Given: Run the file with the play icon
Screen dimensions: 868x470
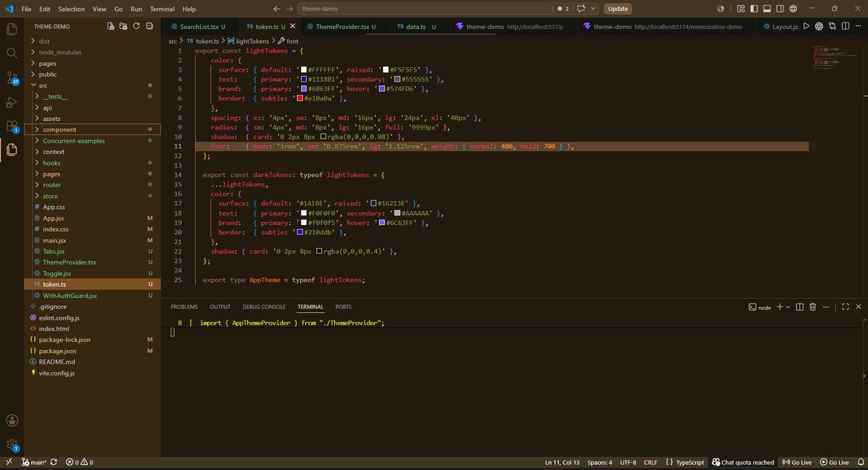Looking at the screenshot, I should [806, 26].
